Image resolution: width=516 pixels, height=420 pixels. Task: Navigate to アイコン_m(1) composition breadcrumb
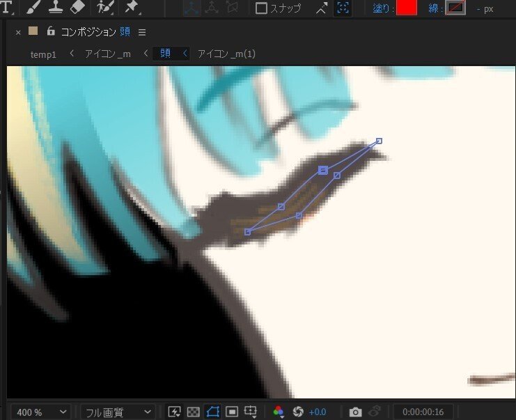point(226,54)
